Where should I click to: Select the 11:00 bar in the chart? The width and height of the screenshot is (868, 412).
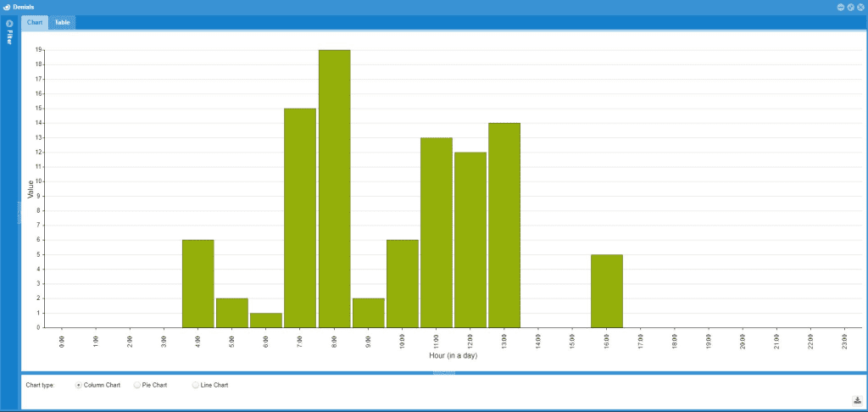pos(436,232)
